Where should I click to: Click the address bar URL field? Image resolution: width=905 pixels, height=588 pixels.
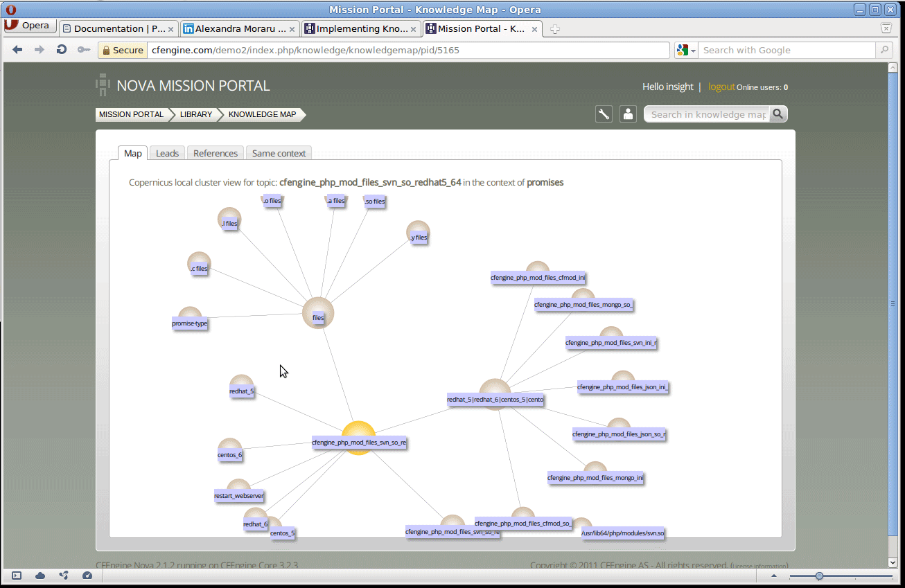click(x=409, y=50)
